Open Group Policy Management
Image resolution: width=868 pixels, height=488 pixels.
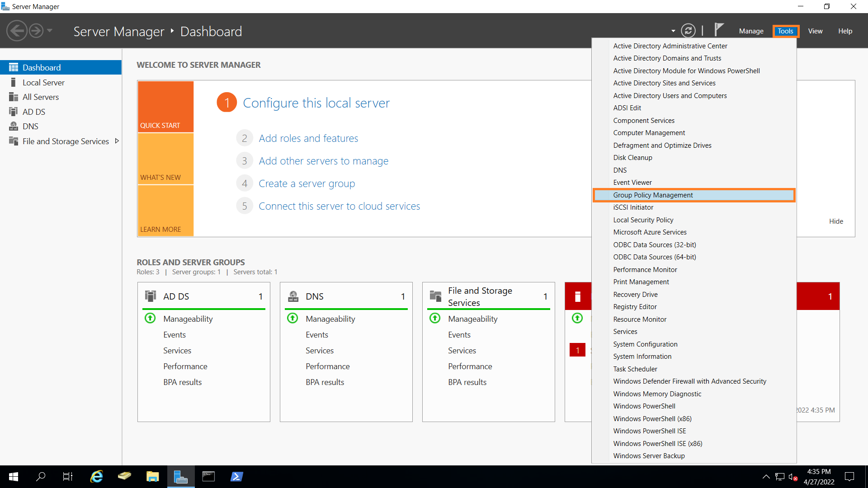[x=694, y=195]
